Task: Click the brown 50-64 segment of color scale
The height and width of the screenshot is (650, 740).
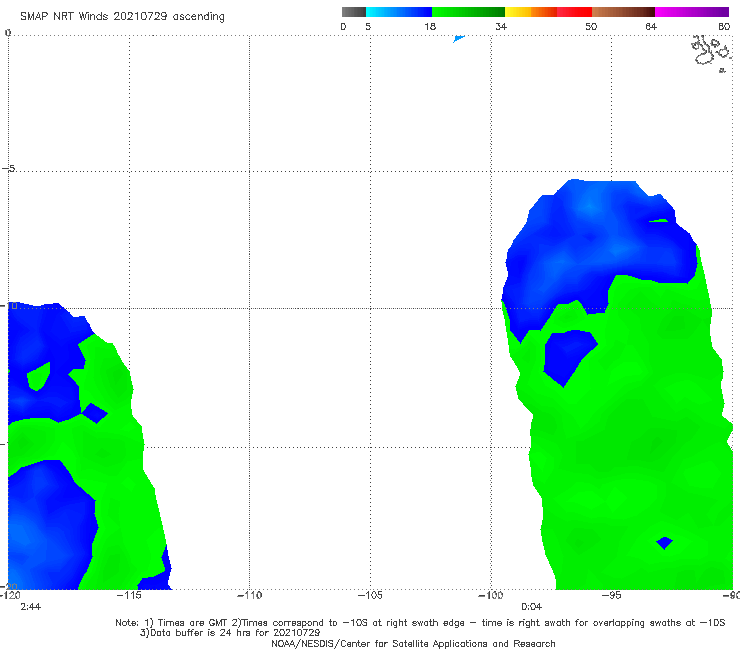Action: click(x=623, y=12)
